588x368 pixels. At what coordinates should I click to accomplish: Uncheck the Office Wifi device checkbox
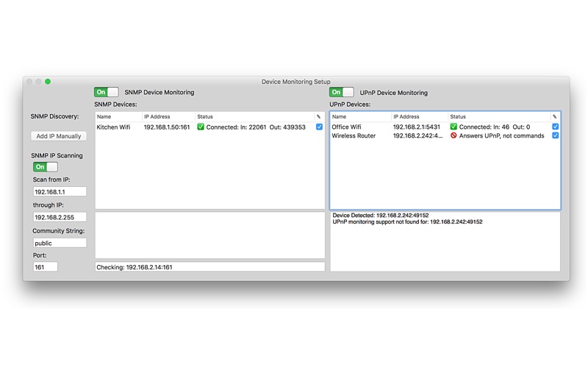(x=555, y=127)
